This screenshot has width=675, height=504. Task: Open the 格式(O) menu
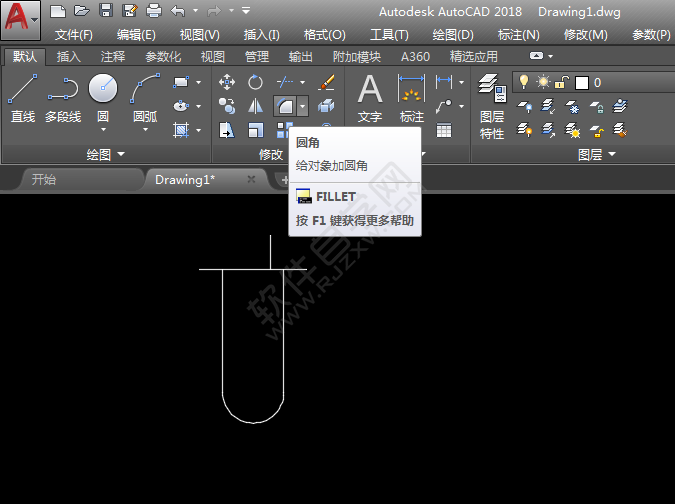tap(324, 34)
